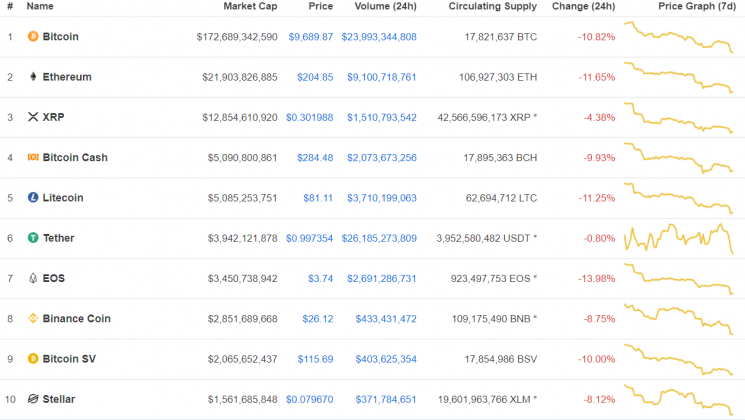Click Ethereum volume $9,100,718,761
This screenshot has height=420, width=745.
coord(382,77)
